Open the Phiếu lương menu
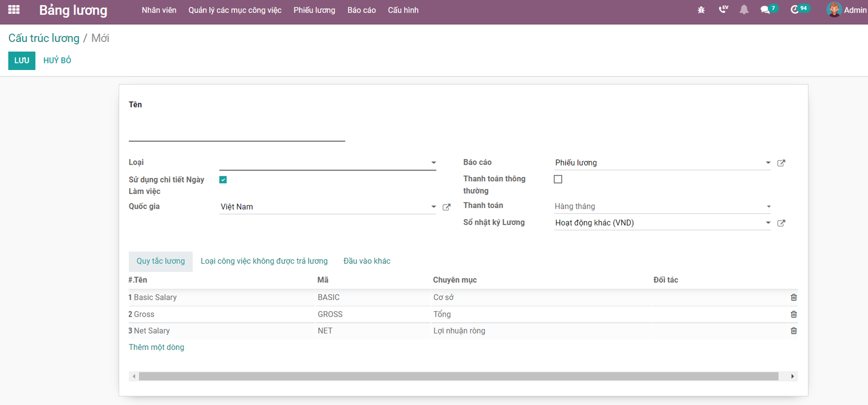This screenshot has width=868, height=405. [x=314, y=10]
